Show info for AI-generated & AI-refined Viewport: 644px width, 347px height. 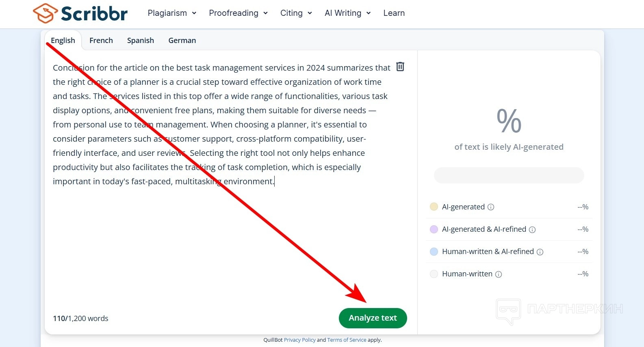pyautogui.click(x=532, y=230)
